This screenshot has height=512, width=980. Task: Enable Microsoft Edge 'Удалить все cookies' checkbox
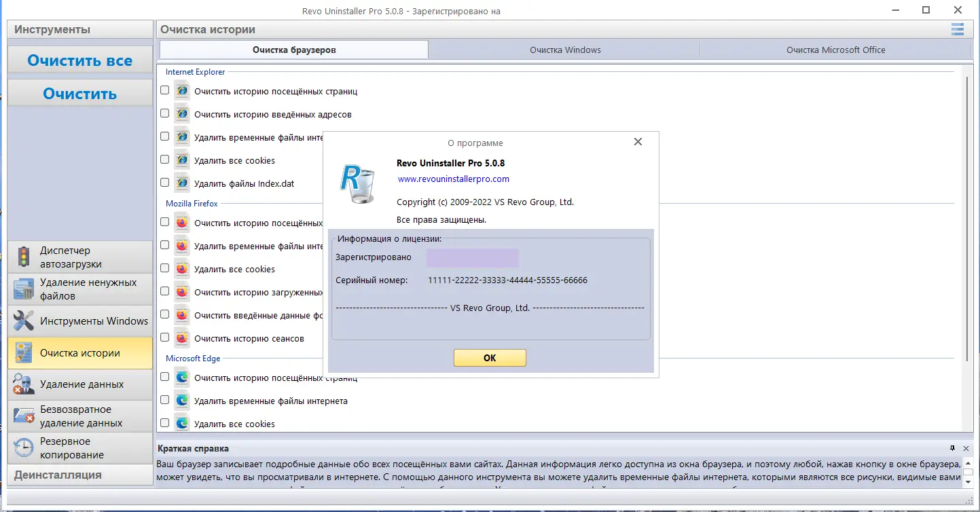click(164, 423)
